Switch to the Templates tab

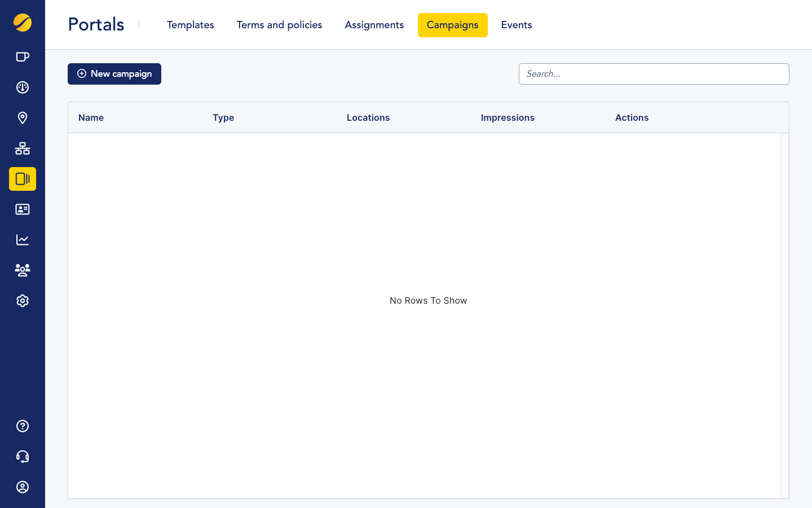click(x=190, y=25)
